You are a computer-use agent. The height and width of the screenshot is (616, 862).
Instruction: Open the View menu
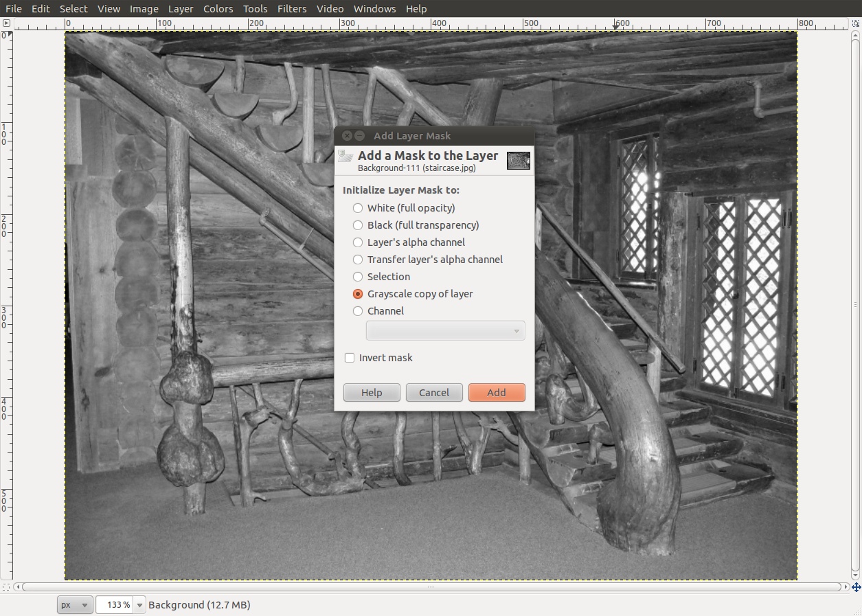point(109,9)
